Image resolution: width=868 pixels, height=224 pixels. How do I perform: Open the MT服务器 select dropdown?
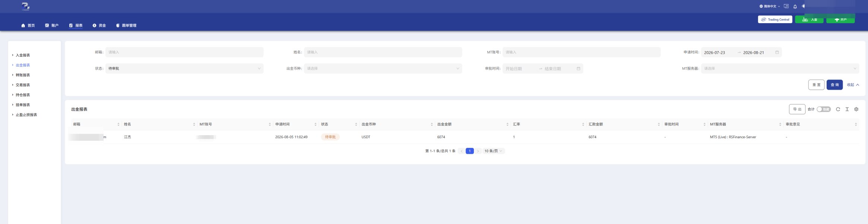tap(780, 69)
